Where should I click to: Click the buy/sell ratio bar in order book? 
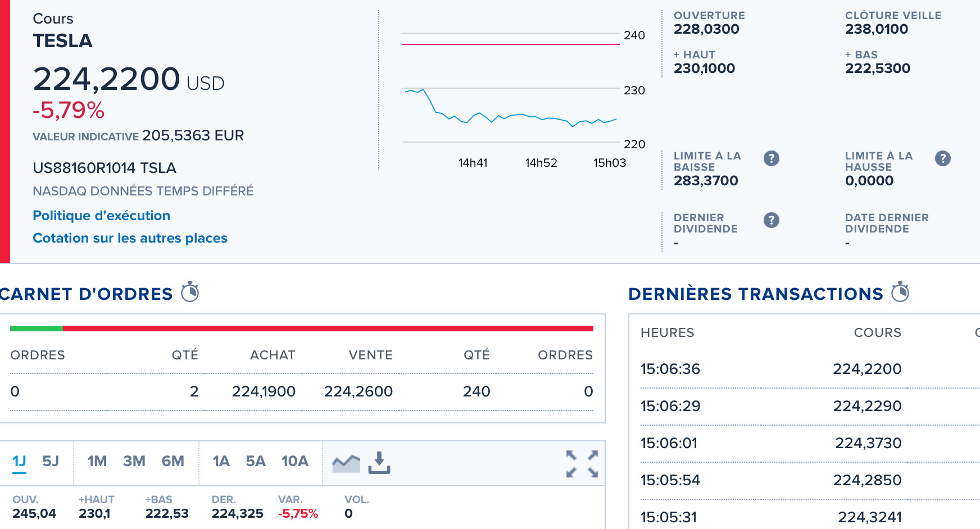[x=302, y=329]
